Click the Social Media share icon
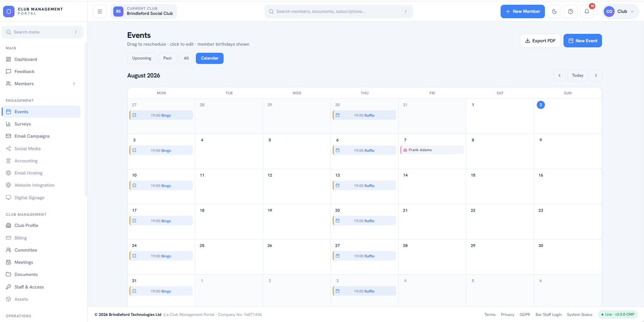This screenshot has width=644, height=322. pos(8,148)
